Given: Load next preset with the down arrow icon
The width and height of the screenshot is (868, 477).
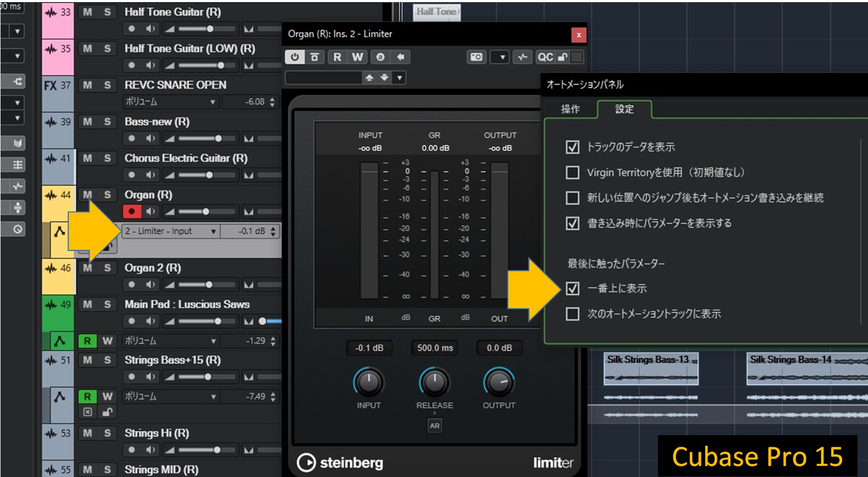Looking at the screenshot, I should click(x=384, y=78).
